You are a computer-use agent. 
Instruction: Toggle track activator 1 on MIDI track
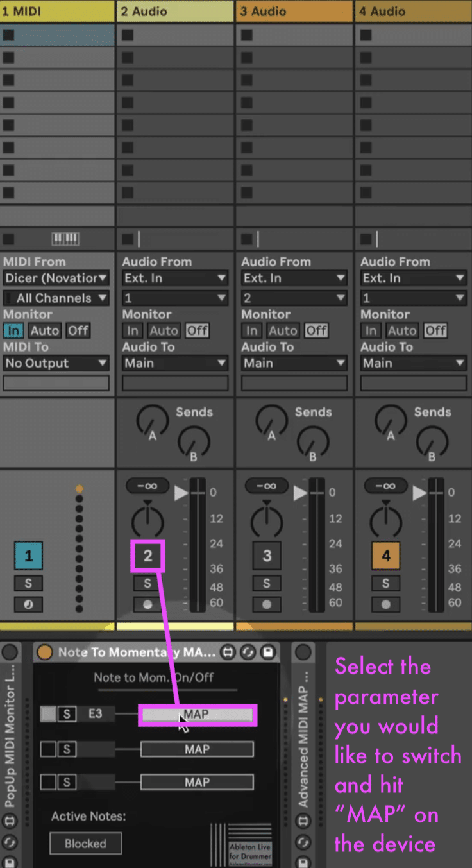coord(28,556)
